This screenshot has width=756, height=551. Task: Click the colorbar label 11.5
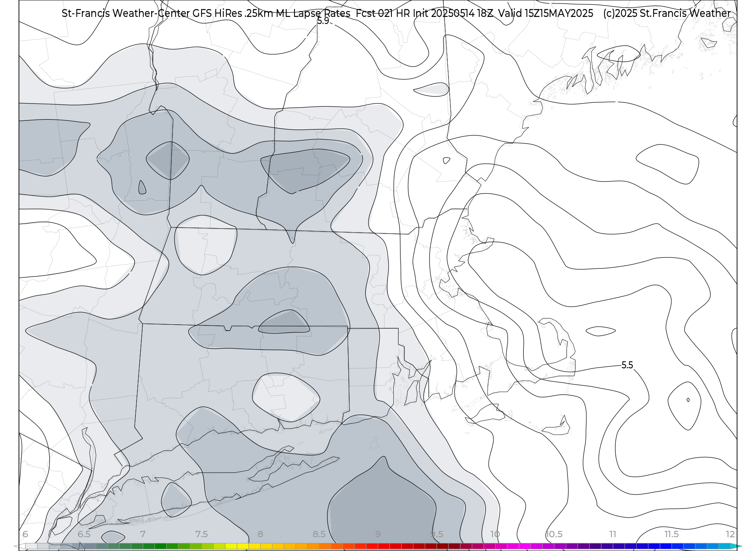(672, 534)
